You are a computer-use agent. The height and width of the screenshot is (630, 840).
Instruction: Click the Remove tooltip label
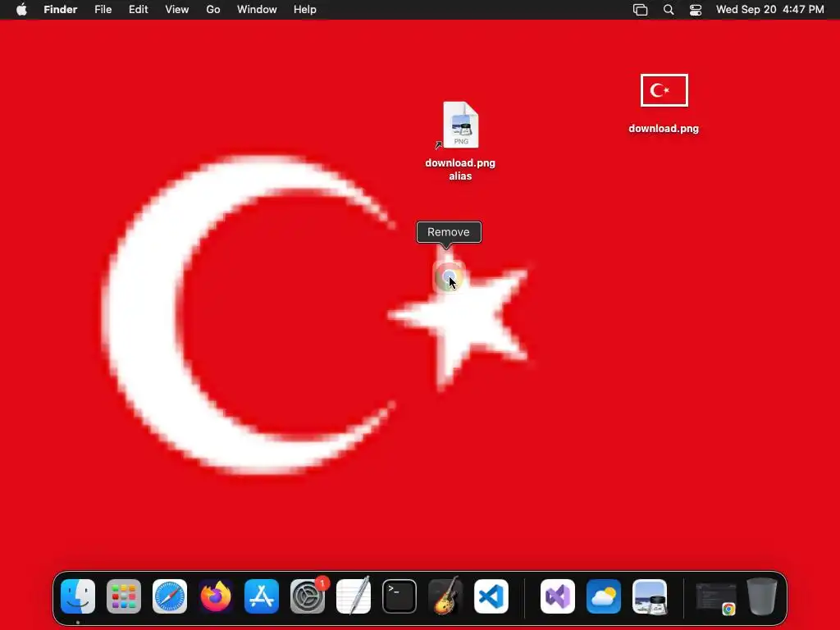click(x=449, y=232)
